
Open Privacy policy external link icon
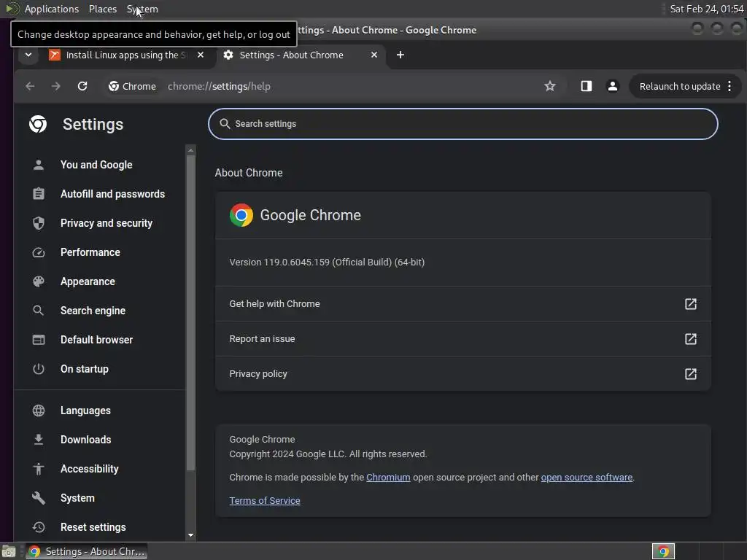pyautogui.click(x=690, y=374)
